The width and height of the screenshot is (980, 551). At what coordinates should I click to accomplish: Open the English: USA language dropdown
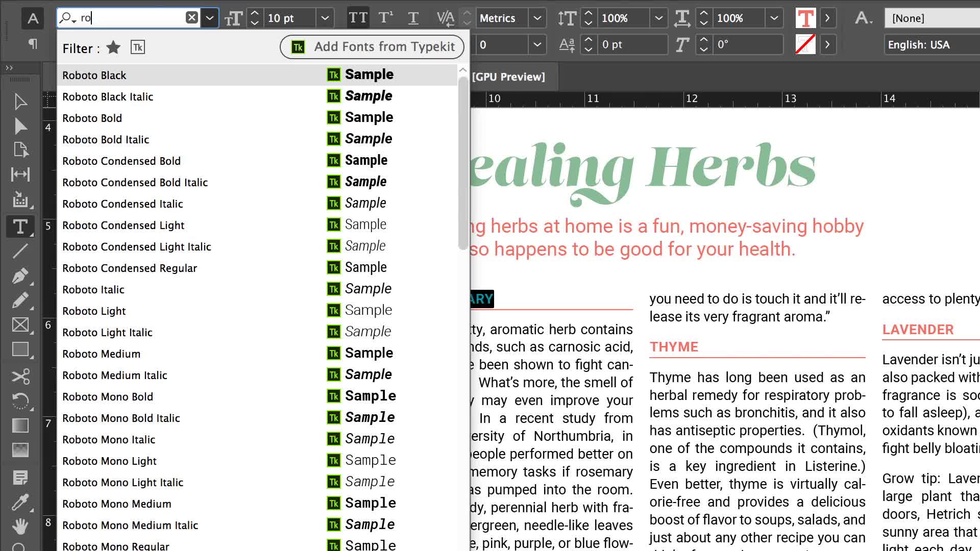tap(932, 44)
